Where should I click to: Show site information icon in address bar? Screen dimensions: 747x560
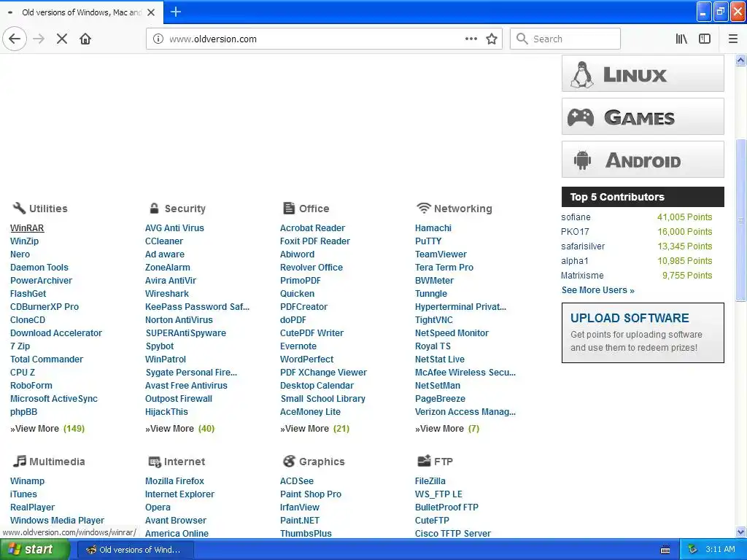tap(158, 39)
